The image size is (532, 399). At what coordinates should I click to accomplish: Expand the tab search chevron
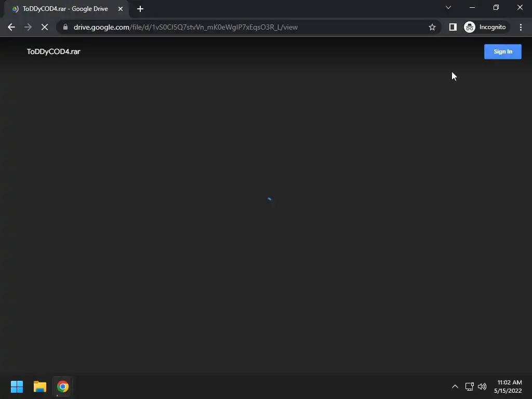[448, 7]
